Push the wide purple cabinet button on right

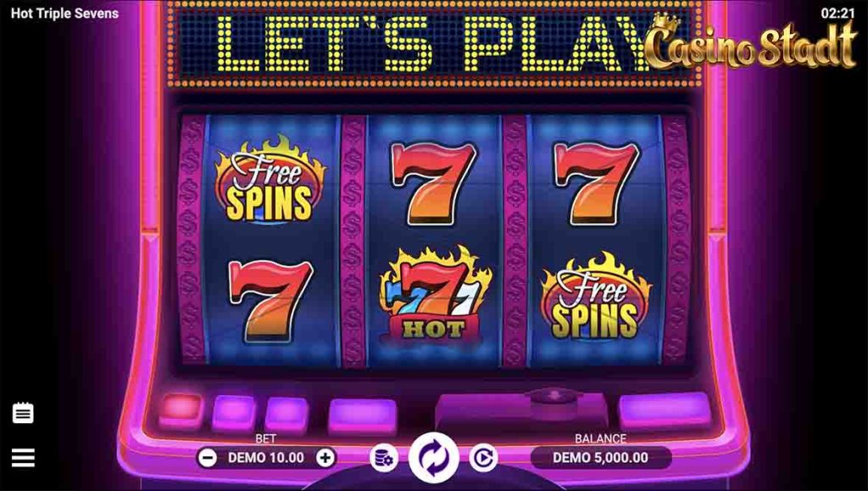[665, 410]
